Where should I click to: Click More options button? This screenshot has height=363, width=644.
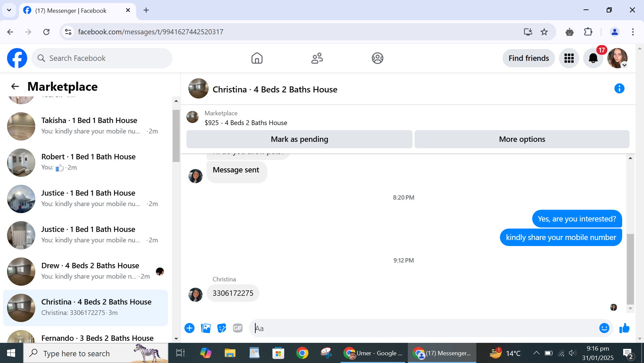pos(522,139)
